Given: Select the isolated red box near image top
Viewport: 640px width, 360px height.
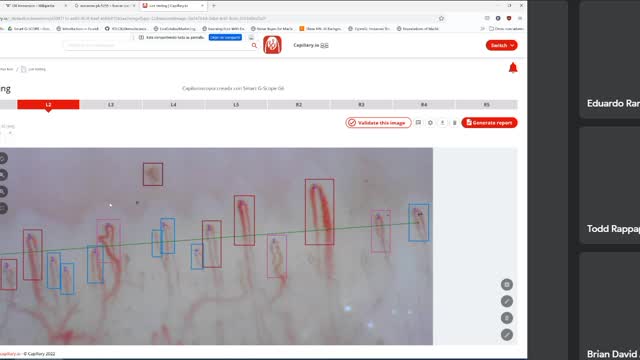Looking at the screenshot, I should (x=153, y=174).
